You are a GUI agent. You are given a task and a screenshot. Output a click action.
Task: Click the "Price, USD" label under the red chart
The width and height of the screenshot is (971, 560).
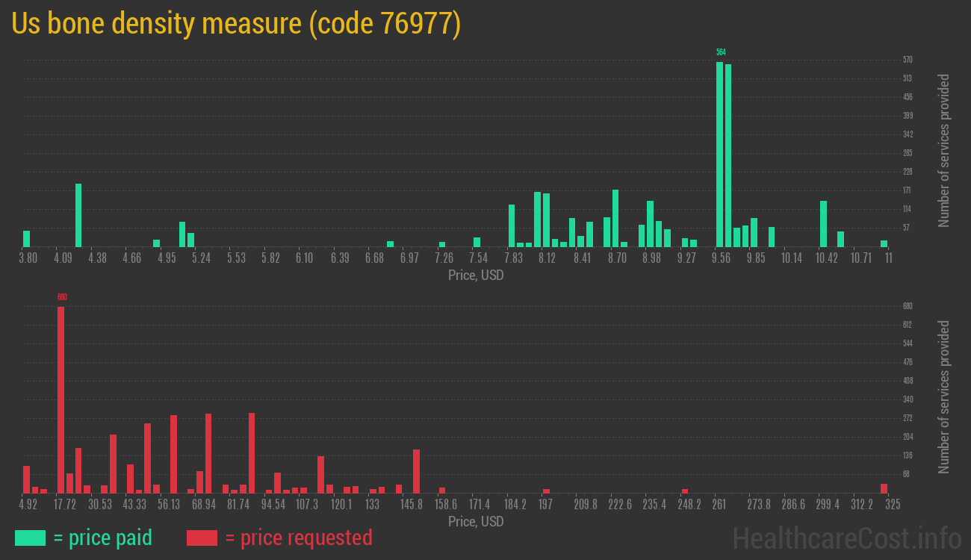tap(476, 521)
